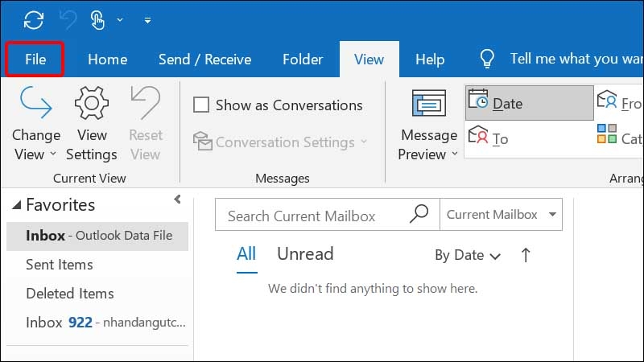
Task: Click the Undo arrow in quick access toolbar
Action: tap(68, 19)
